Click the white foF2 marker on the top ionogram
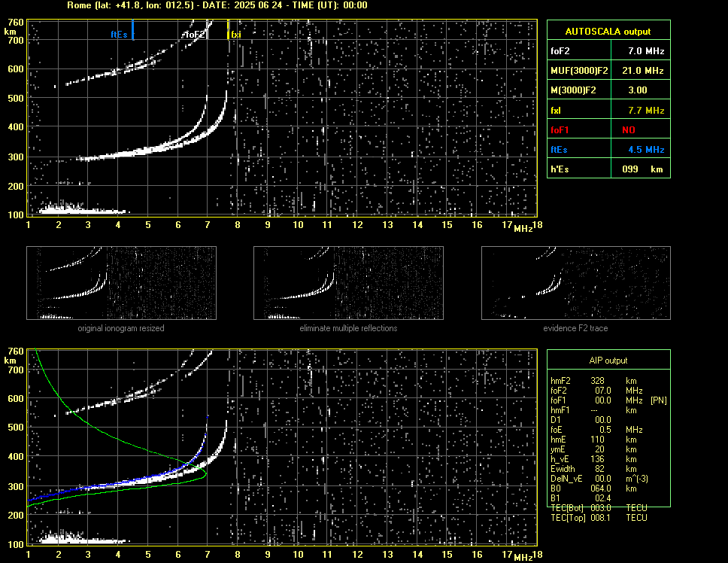Screen dimensions: 728x563 [x=207, y=29]
